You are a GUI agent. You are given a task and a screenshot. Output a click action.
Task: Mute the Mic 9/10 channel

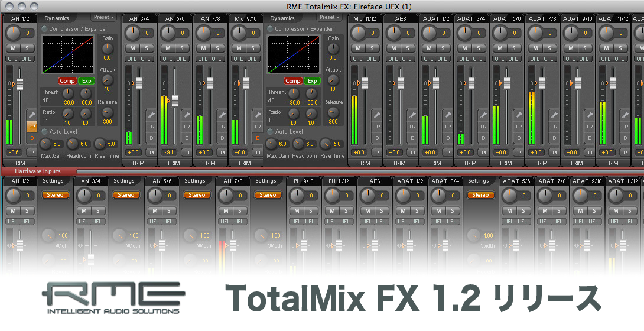coord(239,48)
